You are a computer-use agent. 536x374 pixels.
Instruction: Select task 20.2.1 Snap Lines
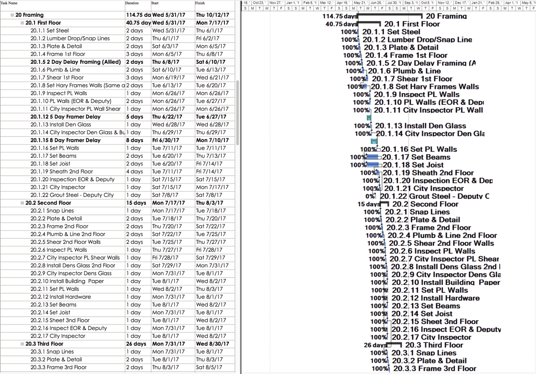(52, 211)
